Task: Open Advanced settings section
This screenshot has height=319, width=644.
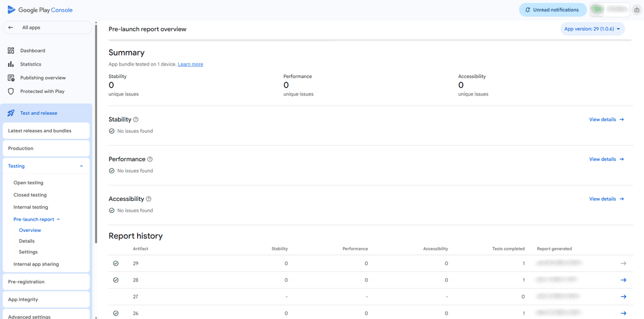Action: [46, 315]
